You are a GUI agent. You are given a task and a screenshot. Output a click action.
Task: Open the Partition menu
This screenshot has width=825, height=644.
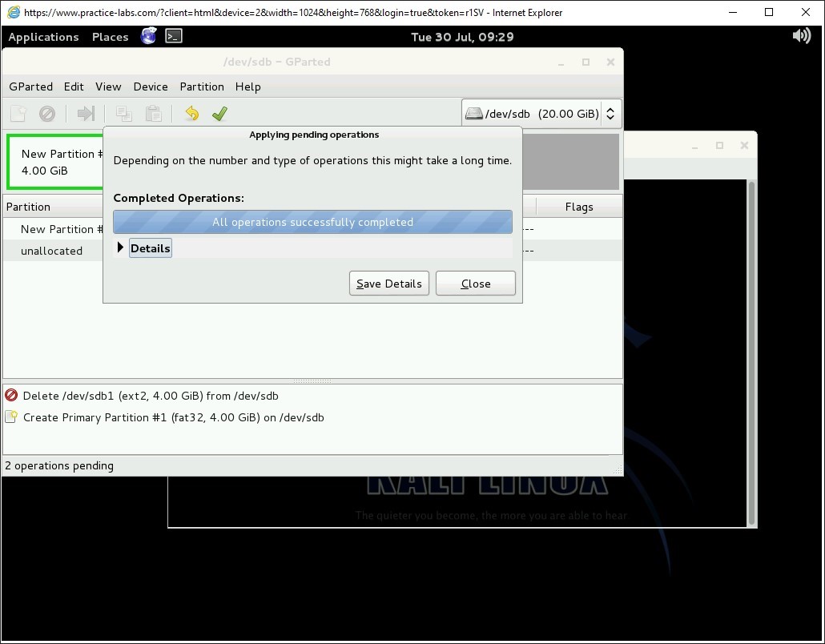coord(202,87)
